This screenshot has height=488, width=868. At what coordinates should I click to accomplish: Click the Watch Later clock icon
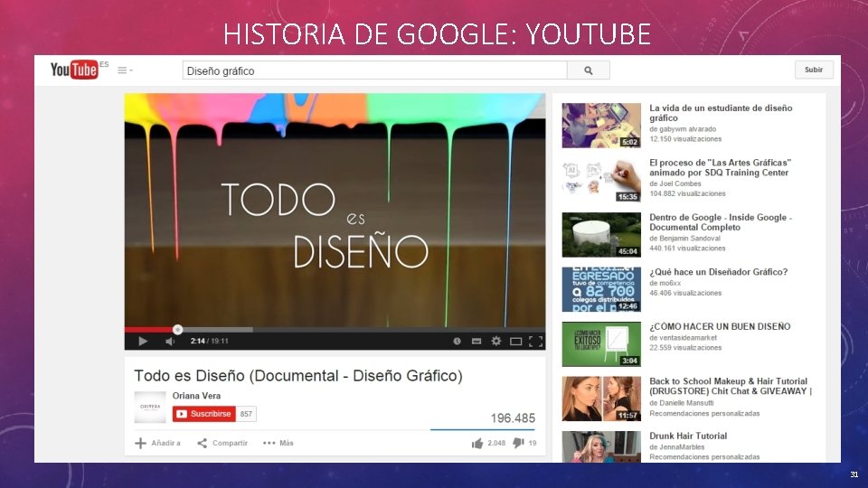pyautogui.click(x=457, y=341)
